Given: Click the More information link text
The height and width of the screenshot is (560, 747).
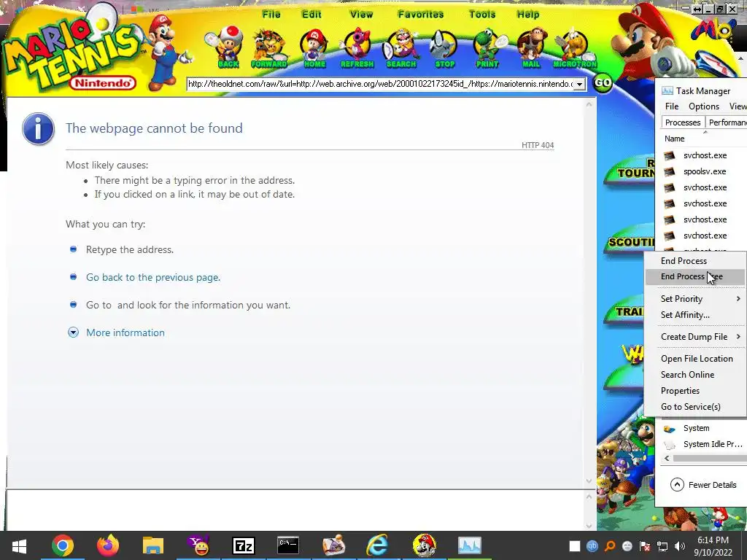Looking at the screenshot, I should point(125,332).
